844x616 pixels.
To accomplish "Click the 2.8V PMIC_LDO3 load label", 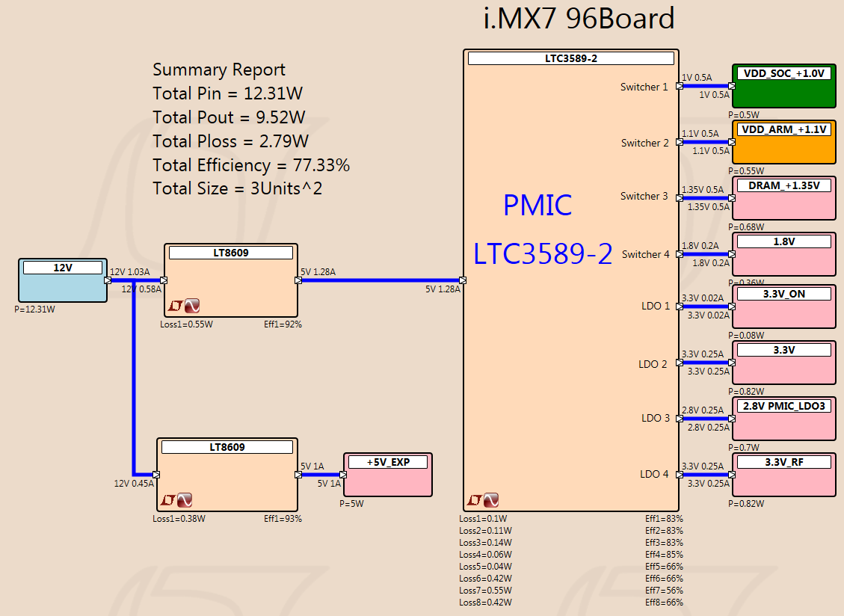I will click(x=784, y=406).
